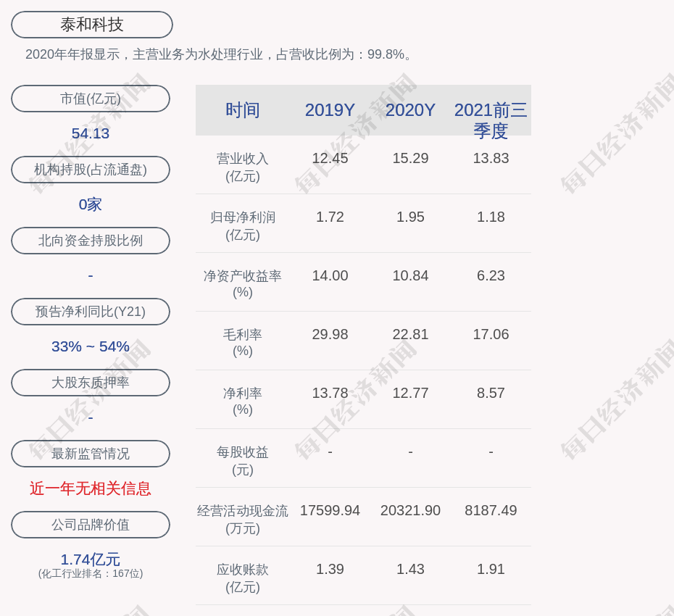Select the 2020Y revenue value 15.29

pyautogui.click(x=410, y=158)
